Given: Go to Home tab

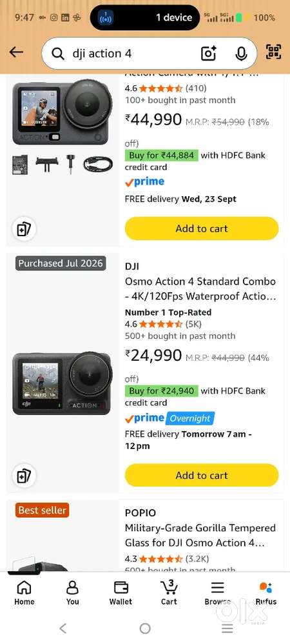Looking at the screenshot, I should point(24,592).
